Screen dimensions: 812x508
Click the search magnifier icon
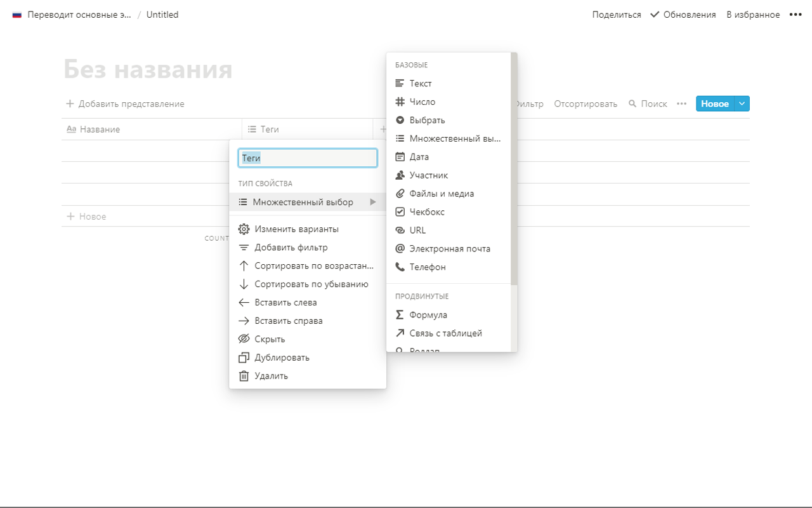click(x=632, y=104)
